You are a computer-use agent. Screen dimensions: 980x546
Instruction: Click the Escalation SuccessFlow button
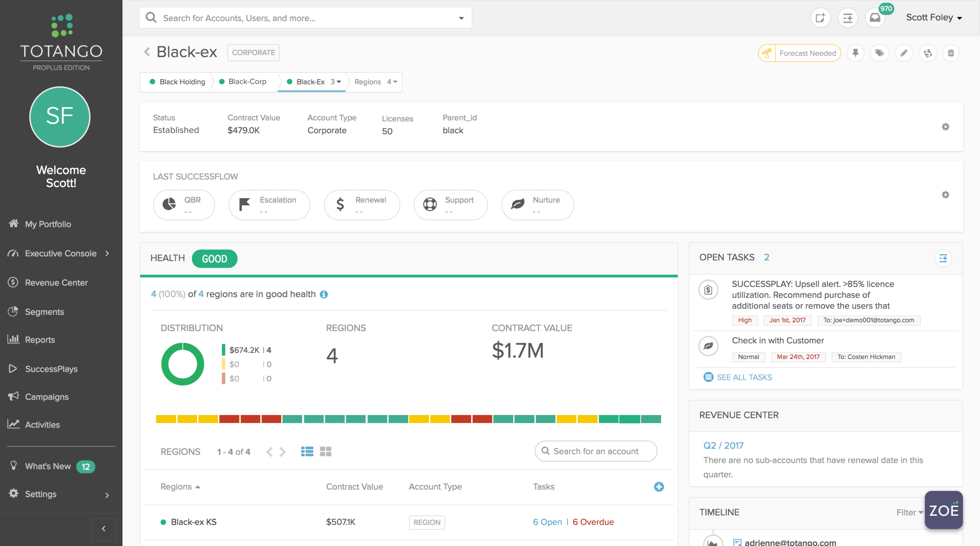(269, 205)
